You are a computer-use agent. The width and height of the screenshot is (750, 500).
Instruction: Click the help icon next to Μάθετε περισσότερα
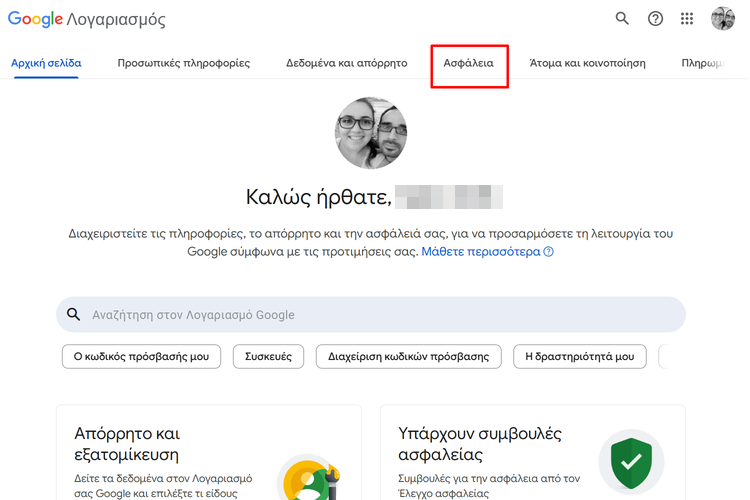coord(549,252)
